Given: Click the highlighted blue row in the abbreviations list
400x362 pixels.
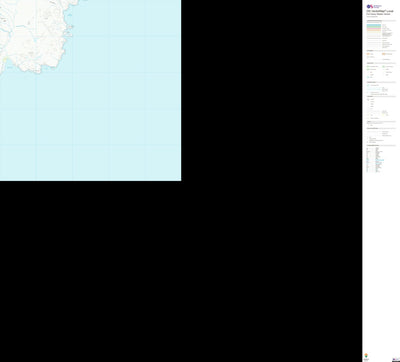Looking at the screenshot, I should point(380,160).
